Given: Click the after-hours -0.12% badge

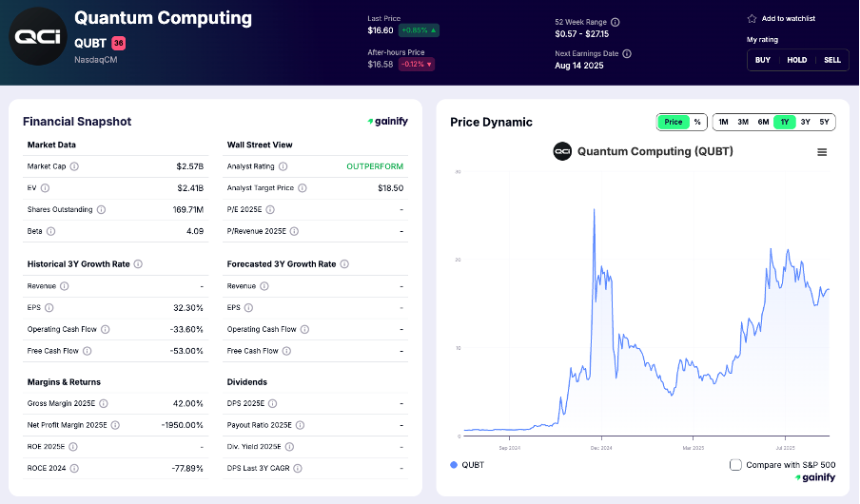Looking at the screenshot, I should 417,64.
